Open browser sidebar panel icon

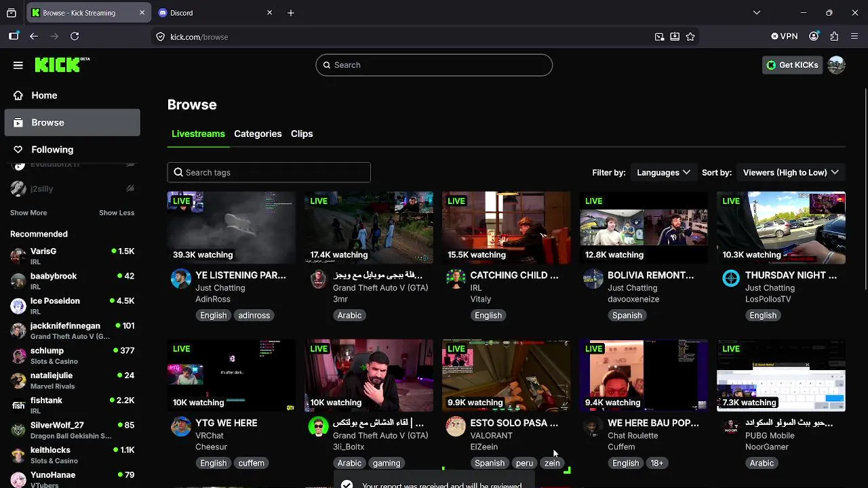(14, 37)
